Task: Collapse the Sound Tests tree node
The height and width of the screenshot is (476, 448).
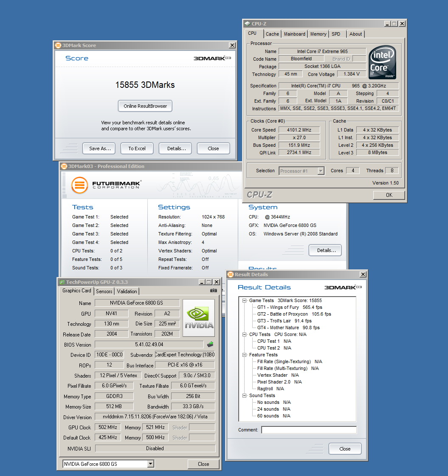Action: pos(244,395)
